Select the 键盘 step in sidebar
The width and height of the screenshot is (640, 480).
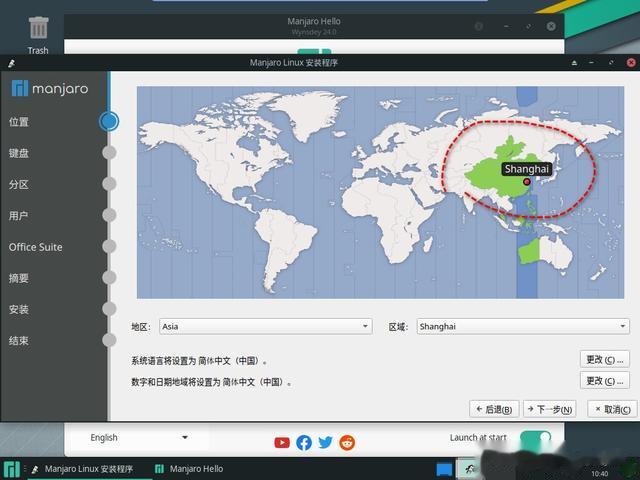pos(19,153)
